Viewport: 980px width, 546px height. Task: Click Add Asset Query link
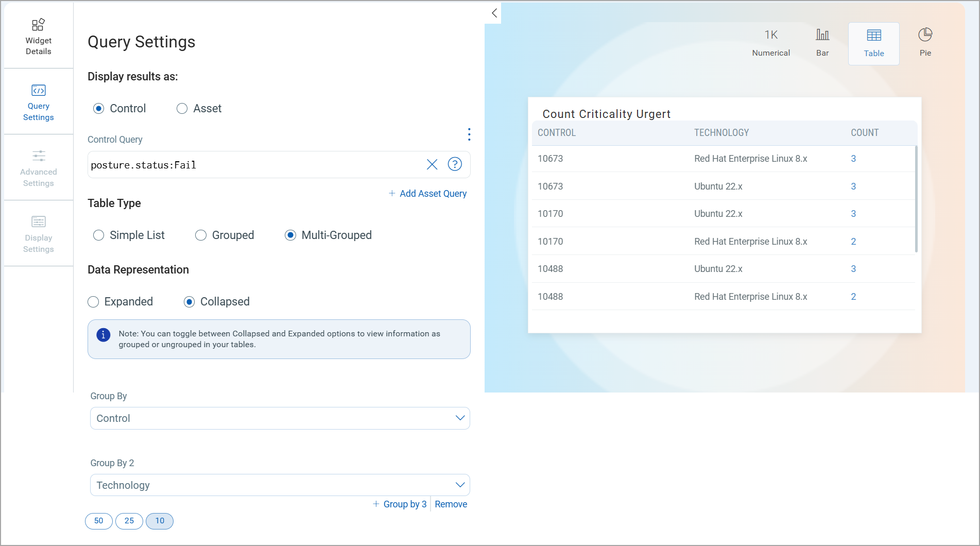427,194
